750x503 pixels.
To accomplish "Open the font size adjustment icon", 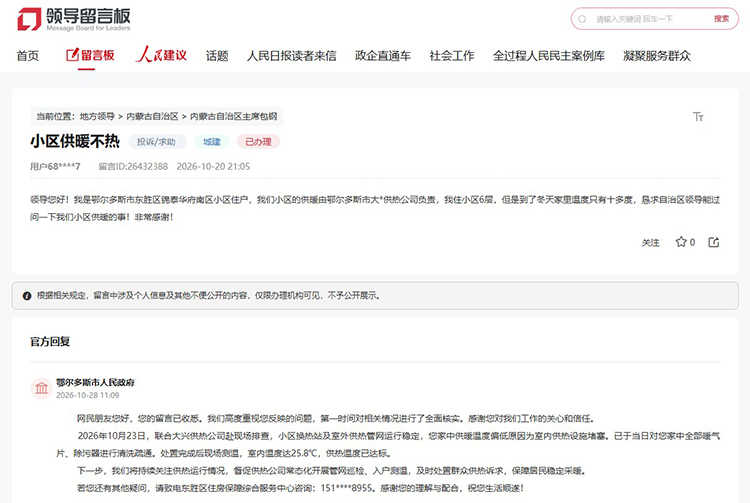I will point(698,117).
